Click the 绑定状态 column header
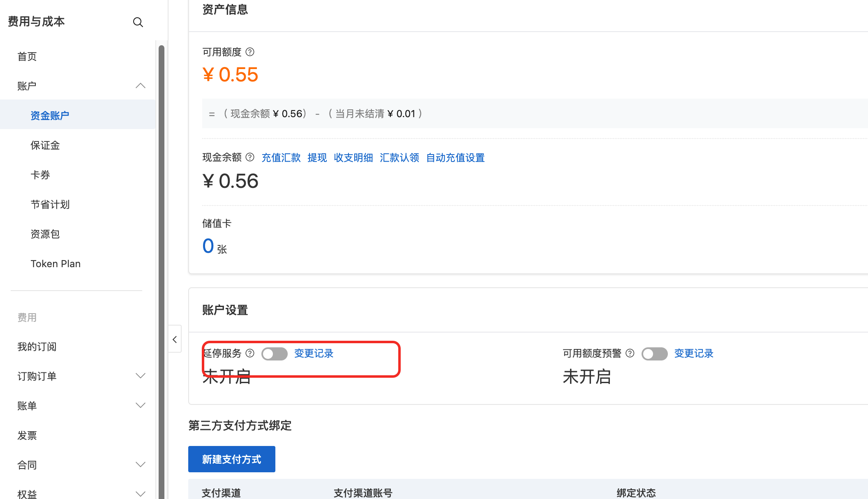 [636, 493]
